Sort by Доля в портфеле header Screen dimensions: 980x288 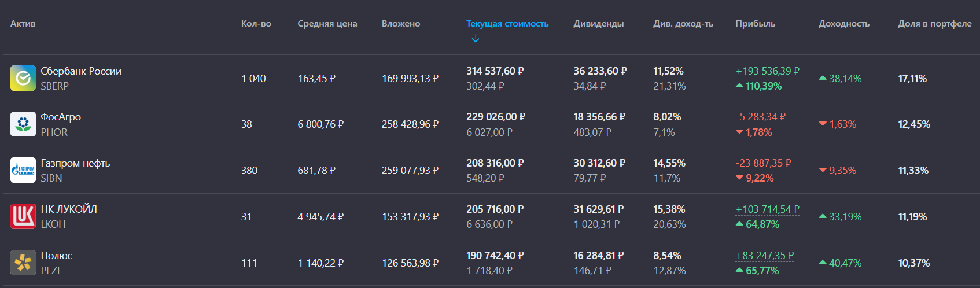(935, 24)
